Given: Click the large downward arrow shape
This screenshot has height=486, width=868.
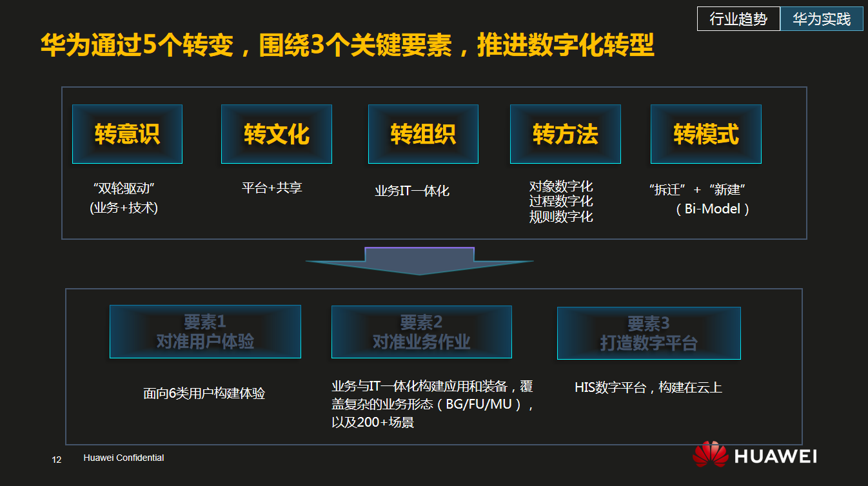Looking at the screenshot, I should point(420,261).
